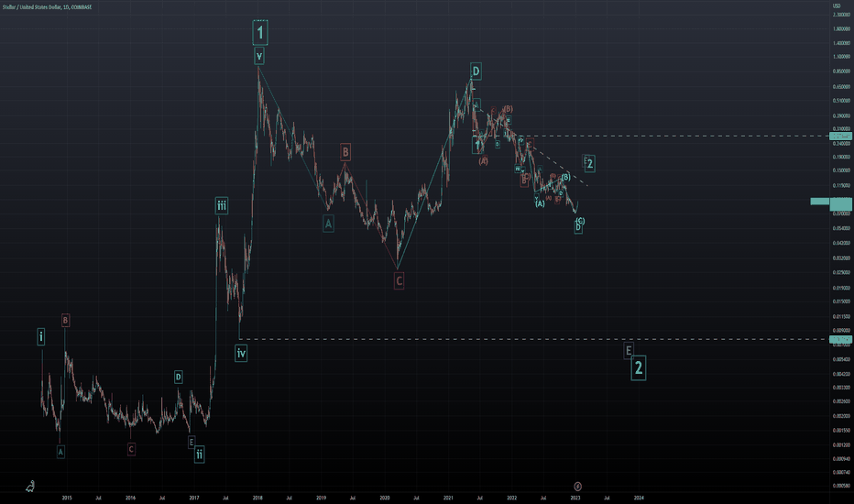Select the 'iv' wave label
This screenshot has height=504, width=854.
click(241, 353)
